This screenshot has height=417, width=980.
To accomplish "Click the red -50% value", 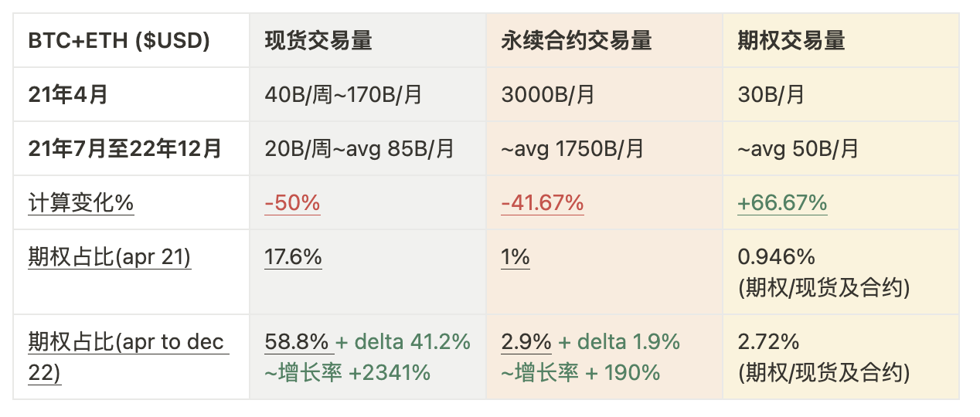I will [292, 203].
